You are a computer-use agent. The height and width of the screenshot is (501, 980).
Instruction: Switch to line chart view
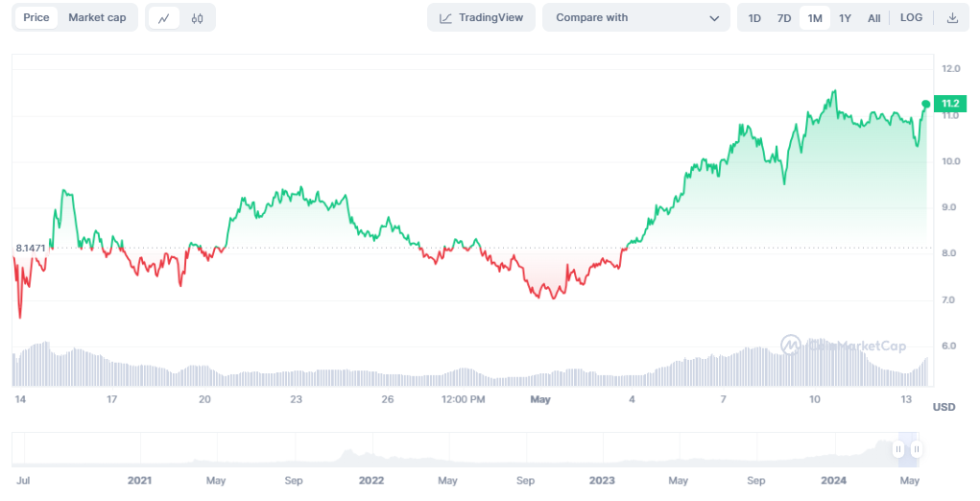(x=165, y=18)
